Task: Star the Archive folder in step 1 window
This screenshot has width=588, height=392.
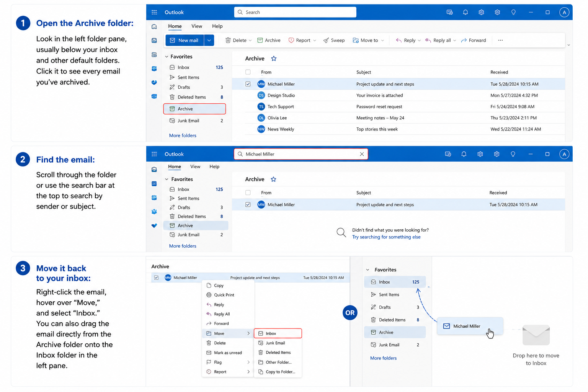Action: tap(274, 59)
